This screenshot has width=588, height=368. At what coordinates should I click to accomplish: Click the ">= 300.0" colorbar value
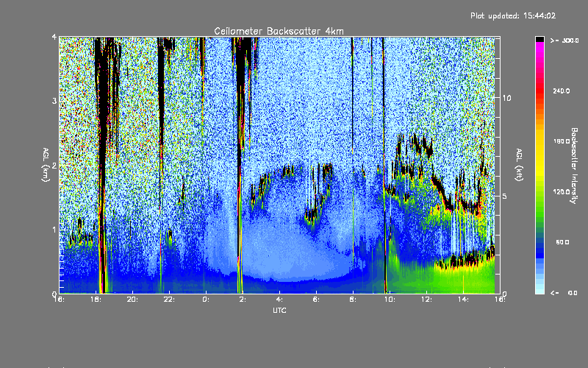(x=564, y=40)
